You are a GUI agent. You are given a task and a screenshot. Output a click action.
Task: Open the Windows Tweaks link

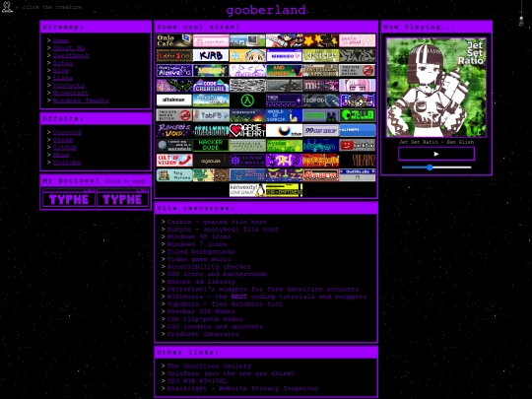tap(81, 100)
